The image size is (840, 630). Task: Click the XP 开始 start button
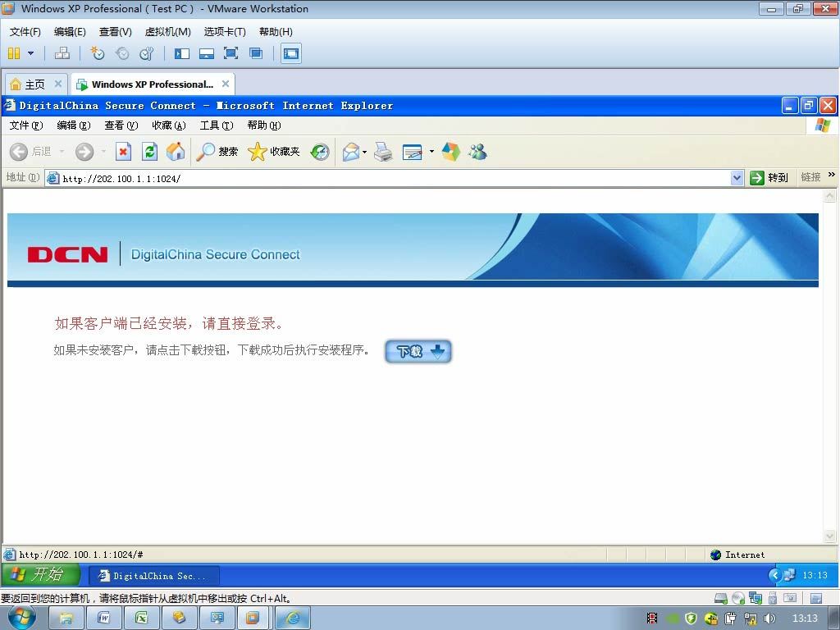pyautogui.click(x=40, y=575)
